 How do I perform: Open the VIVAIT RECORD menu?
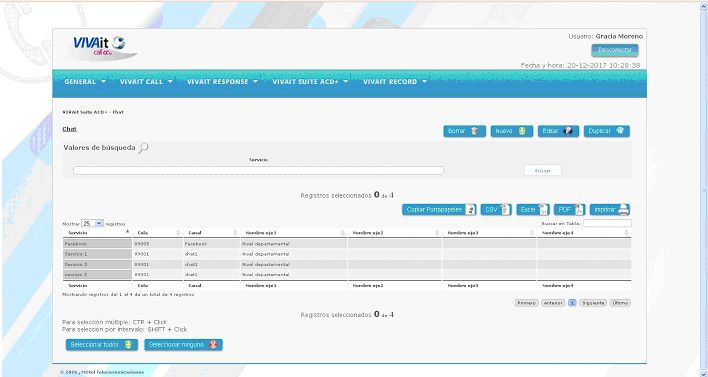pos(395,82)
